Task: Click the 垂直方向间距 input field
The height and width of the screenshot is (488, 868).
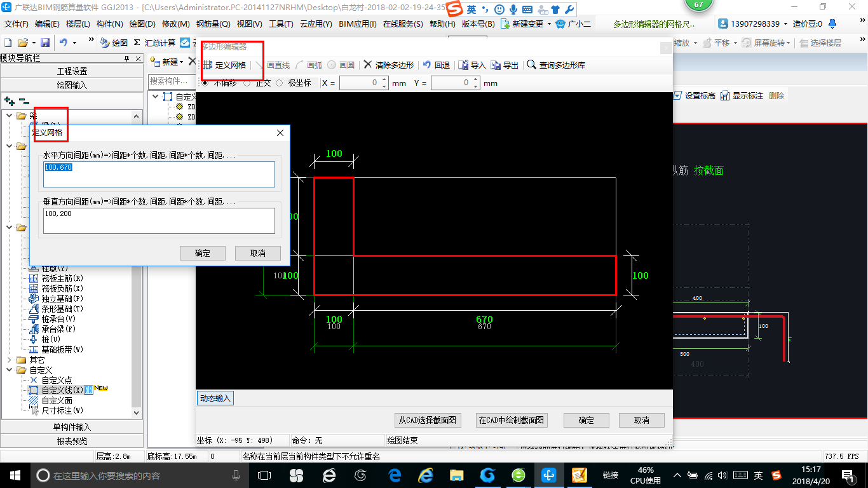Action: pyautogui.click(x=159, y=220)
